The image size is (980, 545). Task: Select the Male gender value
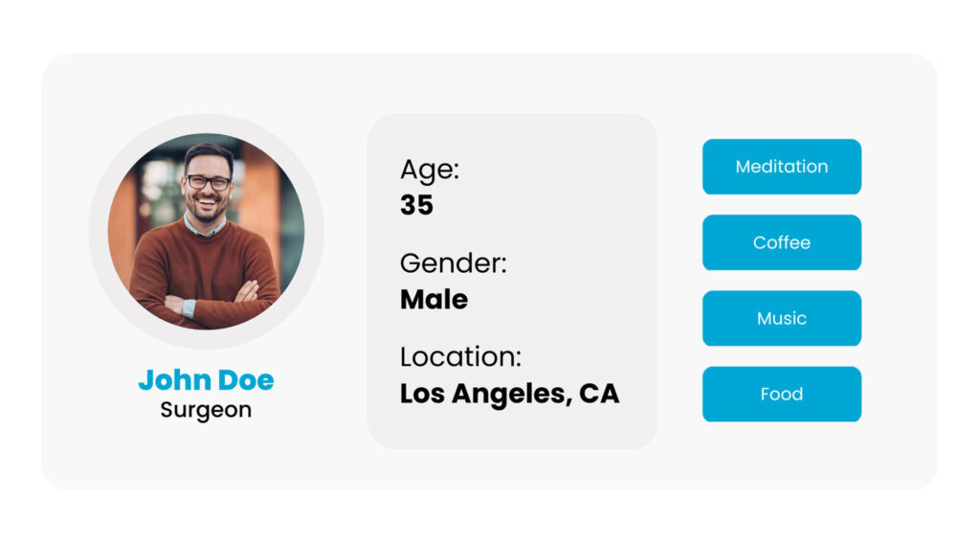tap(434, 300)
